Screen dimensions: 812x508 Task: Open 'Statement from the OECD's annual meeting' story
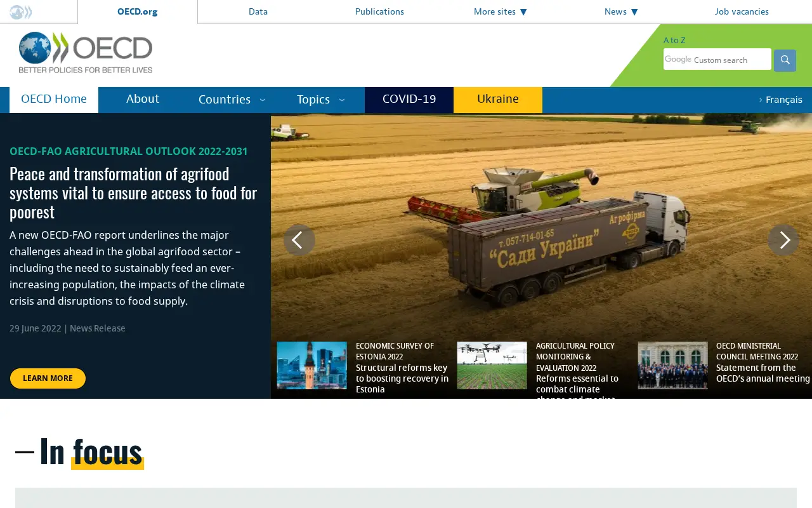763,373
